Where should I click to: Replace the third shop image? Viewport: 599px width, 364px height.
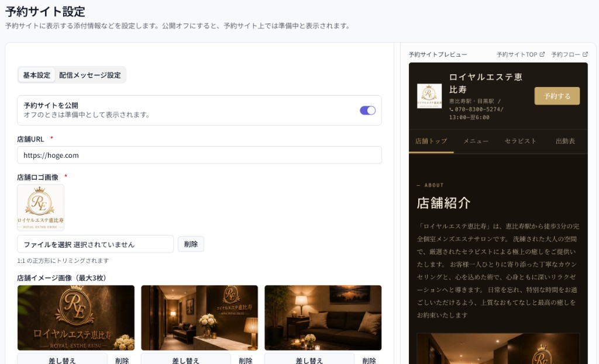point(309,360)
